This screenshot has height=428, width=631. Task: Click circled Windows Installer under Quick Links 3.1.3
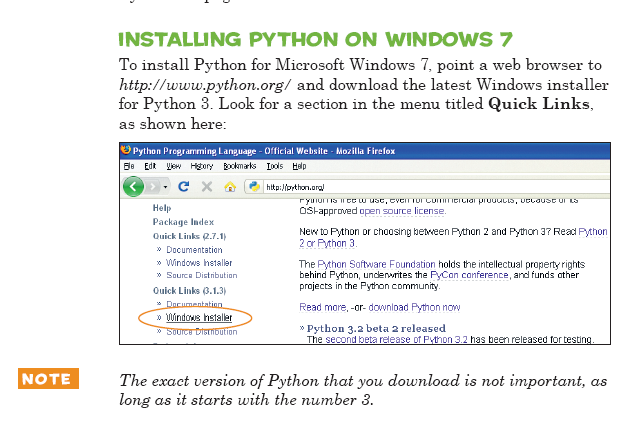[199, 317]
